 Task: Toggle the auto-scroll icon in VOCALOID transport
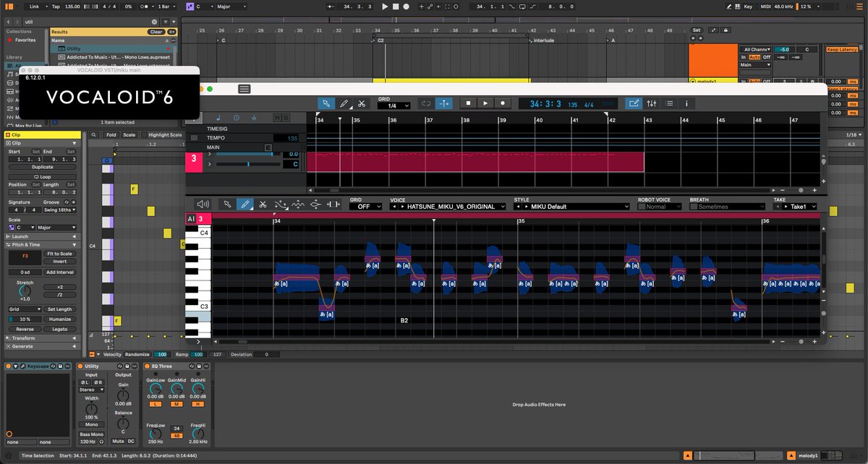443,103
